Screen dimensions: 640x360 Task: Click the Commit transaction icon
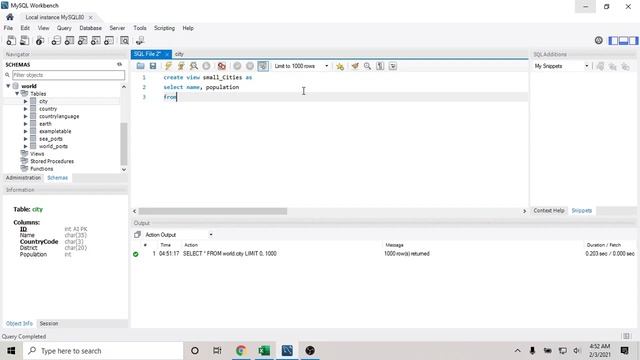point(237,66)
